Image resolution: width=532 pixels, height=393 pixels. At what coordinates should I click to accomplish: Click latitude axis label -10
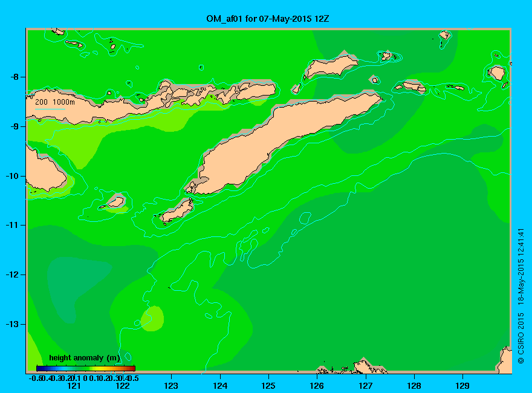pos(12,176)
